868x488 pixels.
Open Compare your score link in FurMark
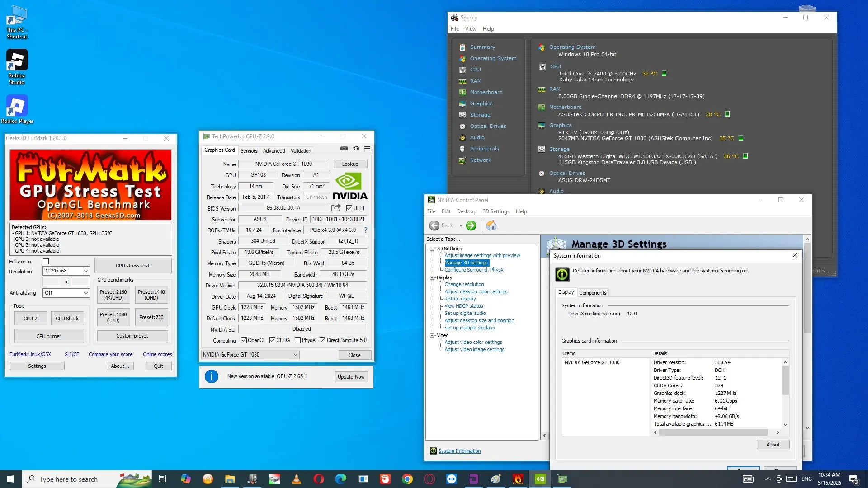[x=110, y=354]
